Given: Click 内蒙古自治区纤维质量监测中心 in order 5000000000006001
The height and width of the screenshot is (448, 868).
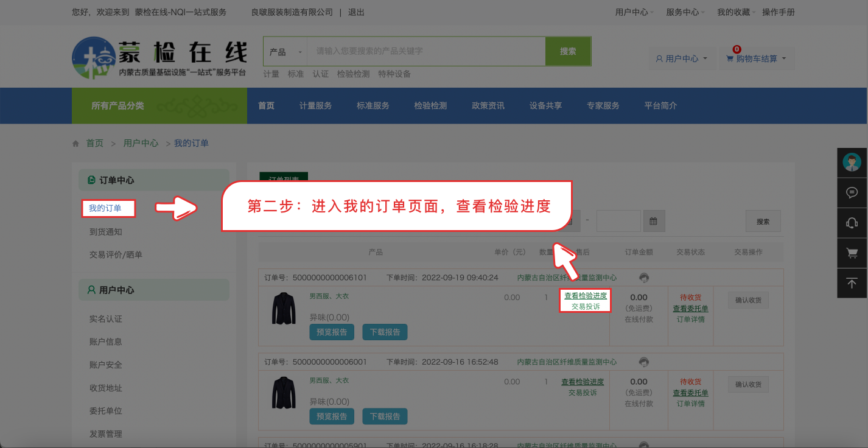Looking at the screenshot, I should [567, 362].
